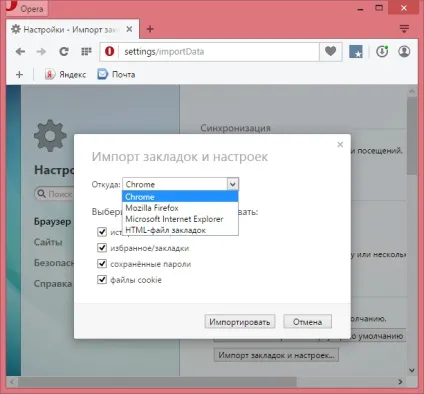Choose Chrome in the dropdown list

(x=180, y=197)
